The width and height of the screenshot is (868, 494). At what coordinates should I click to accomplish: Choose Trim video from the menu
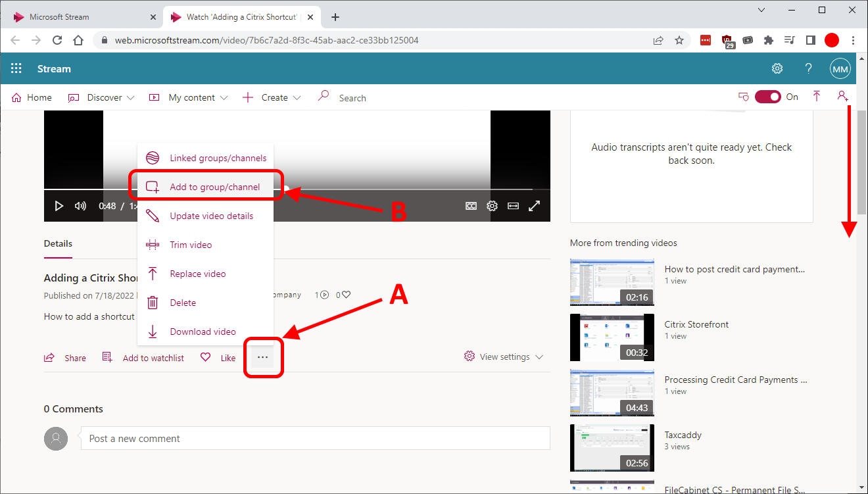point(205,245)
